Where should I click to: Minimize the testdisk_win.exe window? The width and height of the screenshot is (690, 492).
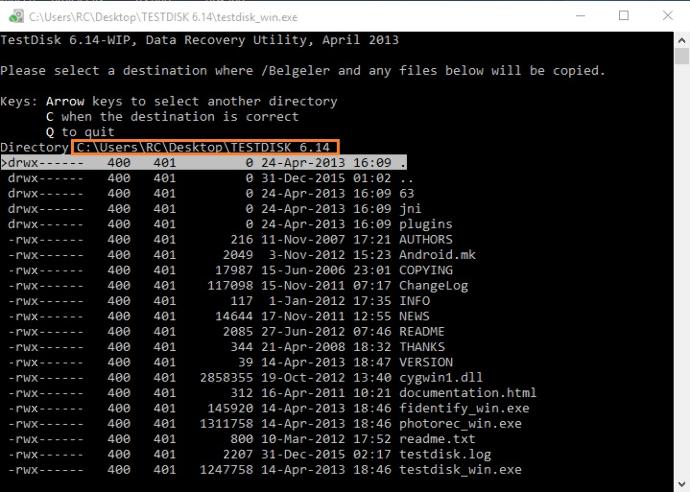coord(580,16)
